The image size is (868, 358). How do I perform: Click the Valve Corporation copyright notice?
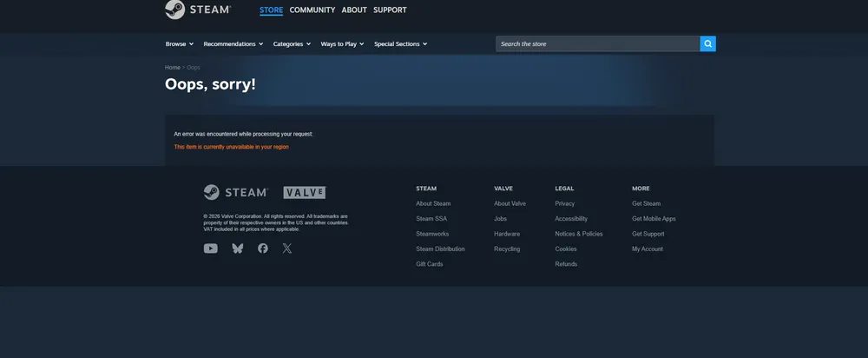(x=276, y=222)
